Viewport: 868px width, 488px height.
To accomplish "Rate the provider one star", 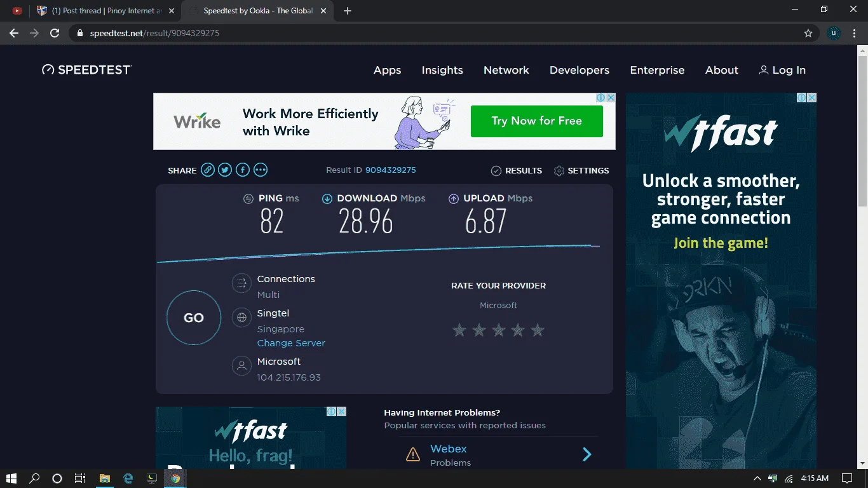I will click(x=459, y=330).
